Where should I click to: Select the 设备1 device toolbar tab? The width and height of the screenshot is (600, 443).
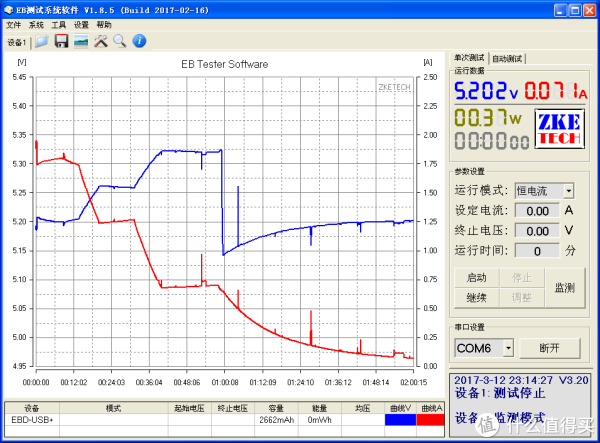pyautogui.click(x=16, y=42)
